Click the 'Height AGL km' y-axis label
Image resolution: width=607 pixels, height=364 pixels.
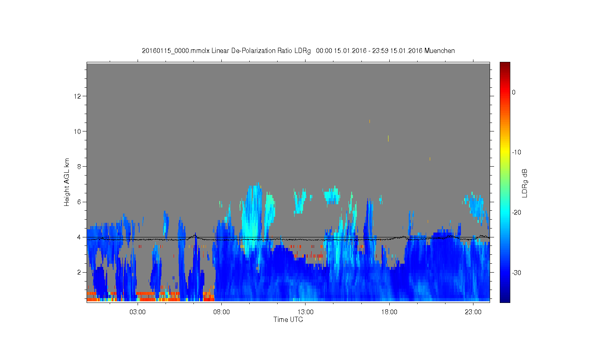(67, 182)
